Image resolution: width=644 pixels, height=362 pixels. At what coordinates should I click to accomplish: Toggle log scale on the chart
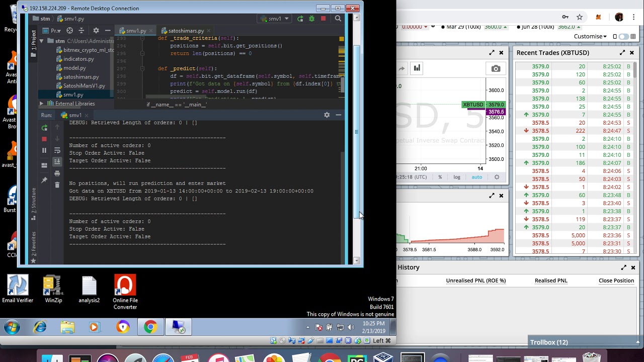[457, 177]
